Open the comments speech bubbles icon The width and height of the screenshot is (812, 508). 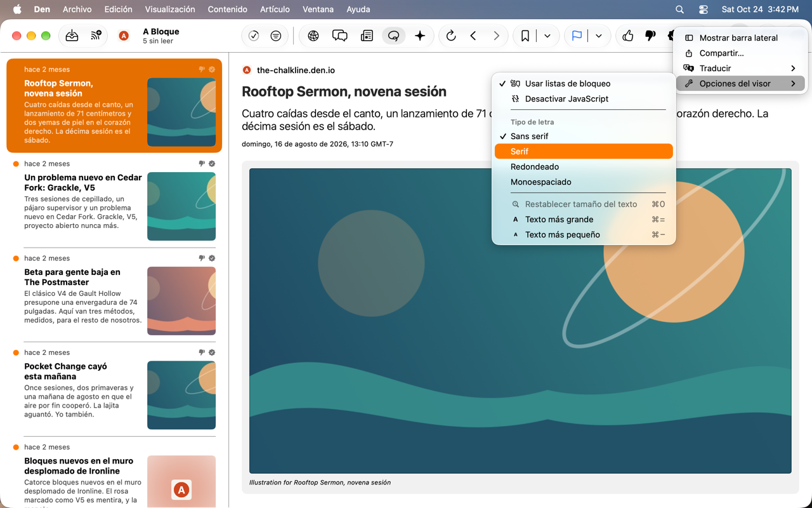click(x=340, y=36)
